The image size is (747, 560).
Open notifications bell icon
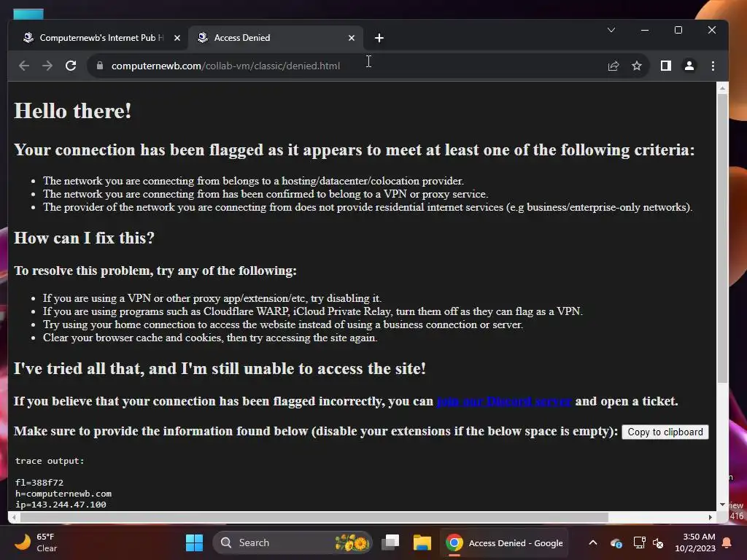click(727, 542)
